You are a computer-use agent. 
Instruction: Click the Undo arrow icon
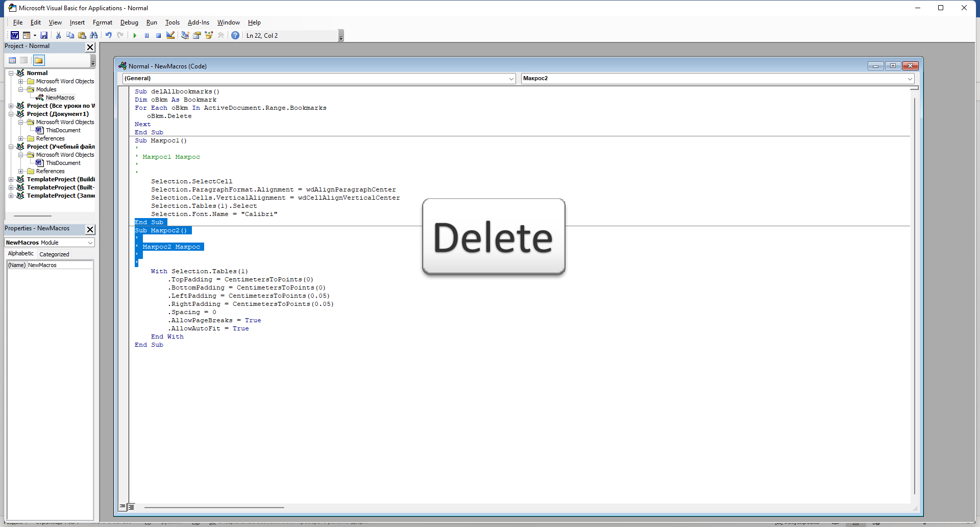click(x=108, y=35)
